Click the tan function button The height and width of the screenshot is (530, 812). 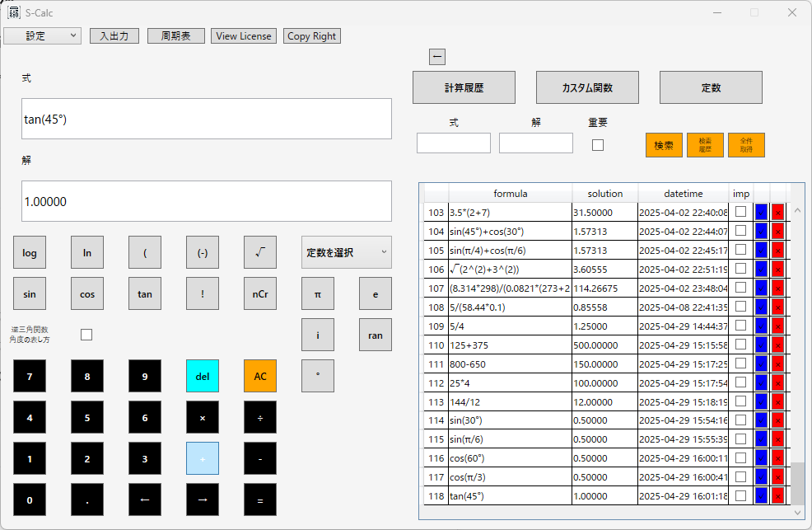pos(145,293)
